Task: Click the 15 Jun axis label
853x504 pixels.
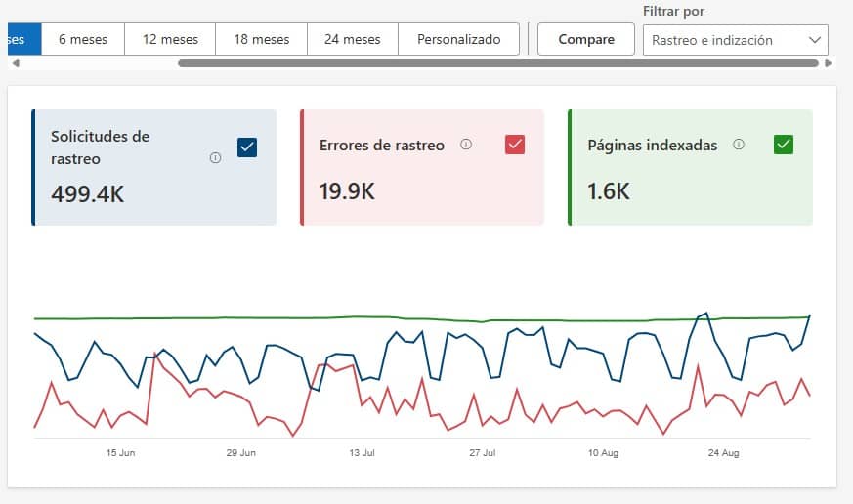Action: pyautogui.click(x=120, y=452)
